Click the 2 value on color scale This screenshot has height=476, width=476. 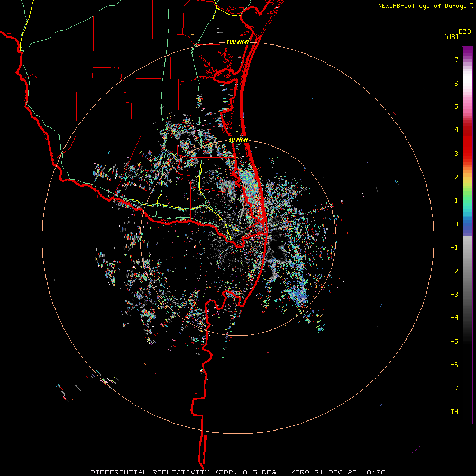[x=456, y=177]
